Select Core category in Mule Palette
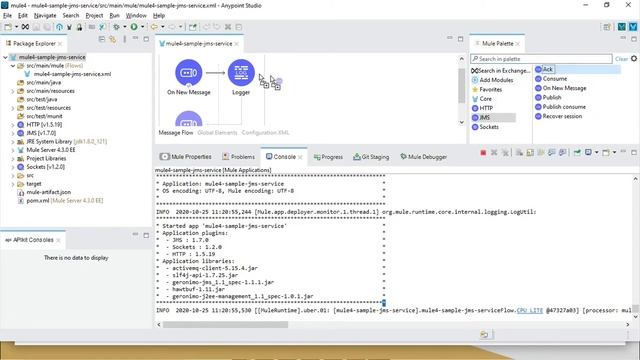 click(x=482, y=99)
